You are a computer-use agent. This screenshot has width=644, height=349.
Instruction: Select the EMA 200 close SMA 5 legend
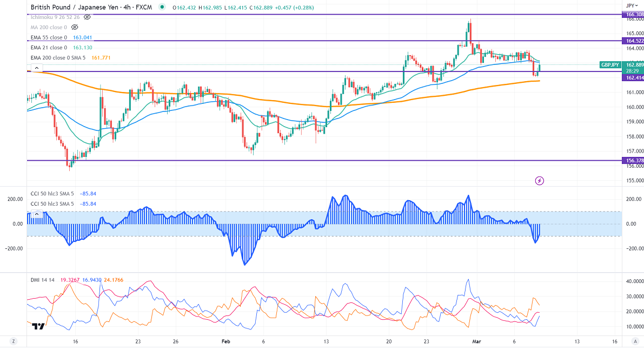pyautogui.click(x=56, y=58)
